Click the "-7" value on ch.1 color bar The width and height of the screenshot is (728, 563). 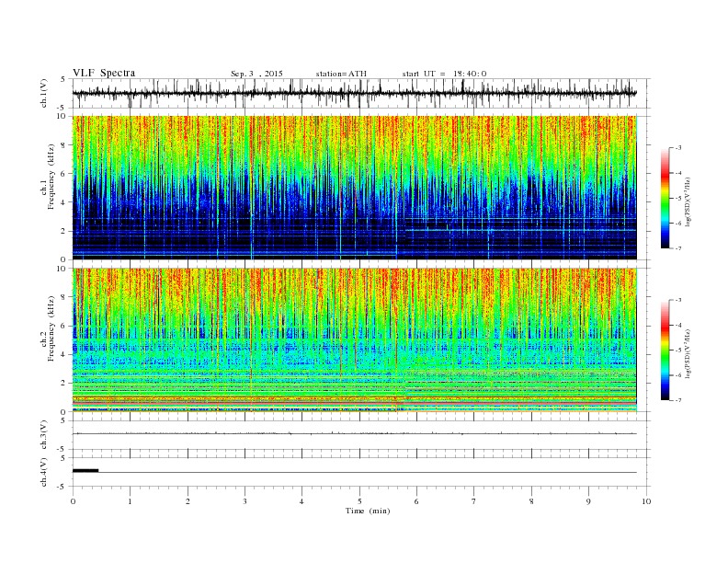click(x=678, y=248)
